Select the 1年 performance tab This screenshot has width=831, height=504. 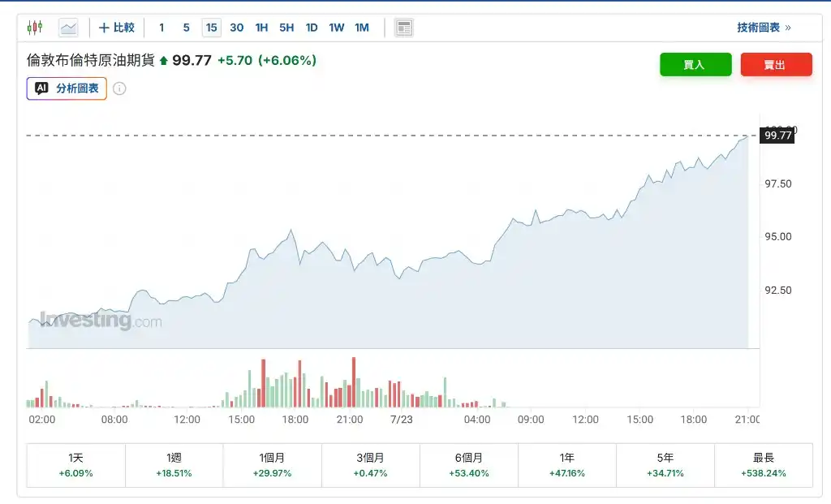pyautogui.click(x=567, y=465)
